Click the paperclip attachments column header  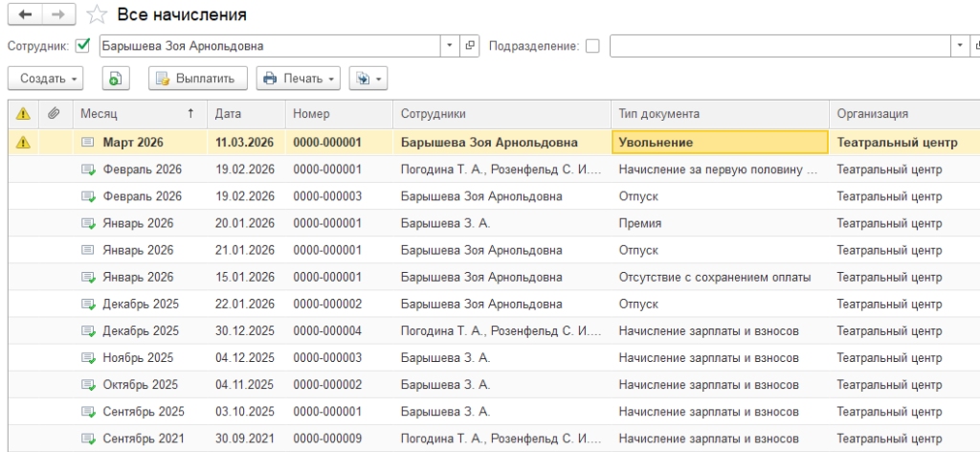pyautogui.click(x=54, y=114)
